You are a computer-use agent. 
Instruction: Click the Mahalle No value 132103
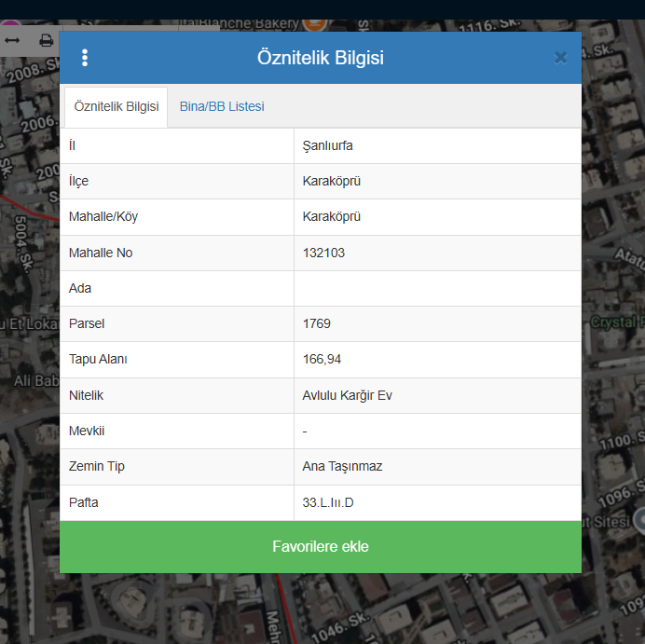point(323,253)
